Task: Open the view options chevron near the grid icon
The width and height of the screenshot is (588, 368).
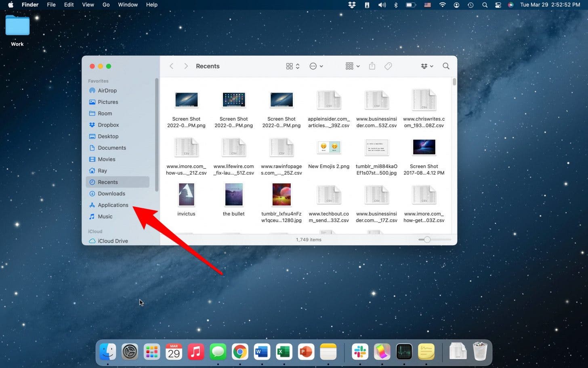Action: (298, 66)
